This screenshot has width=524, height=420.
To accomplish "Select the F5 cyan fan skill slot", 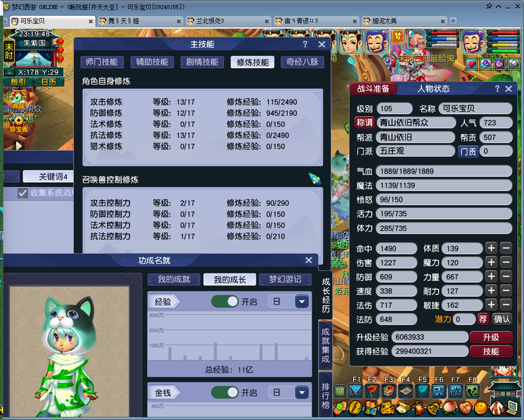I will 422,391.
